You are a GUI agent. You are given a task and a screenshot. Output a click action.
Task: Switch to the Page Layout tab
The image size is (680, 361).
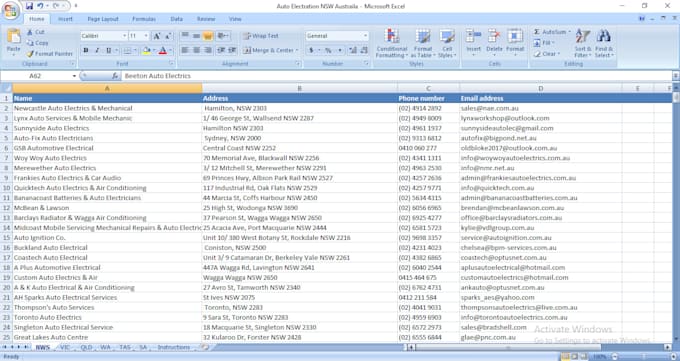[x=103, y=19]
